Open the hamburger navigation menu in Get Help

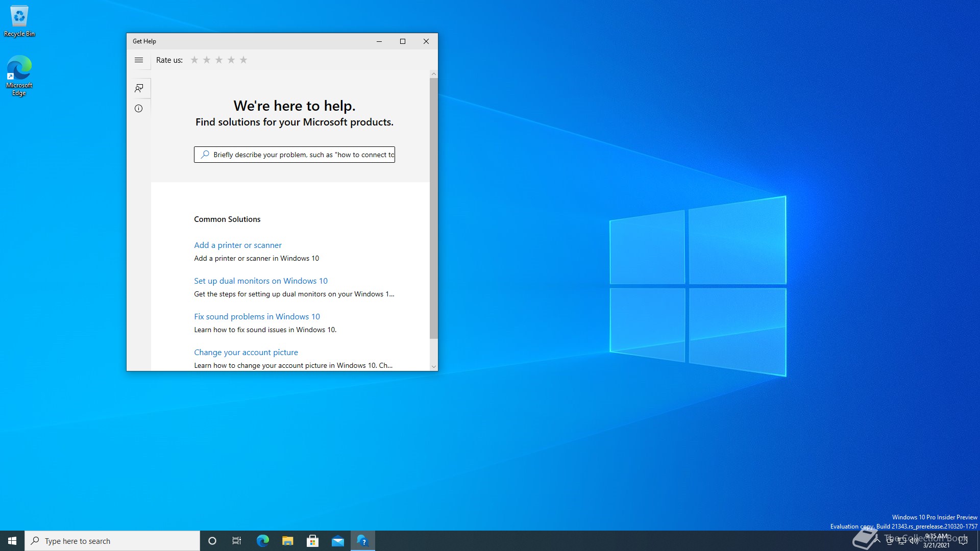tap(138, 60)
